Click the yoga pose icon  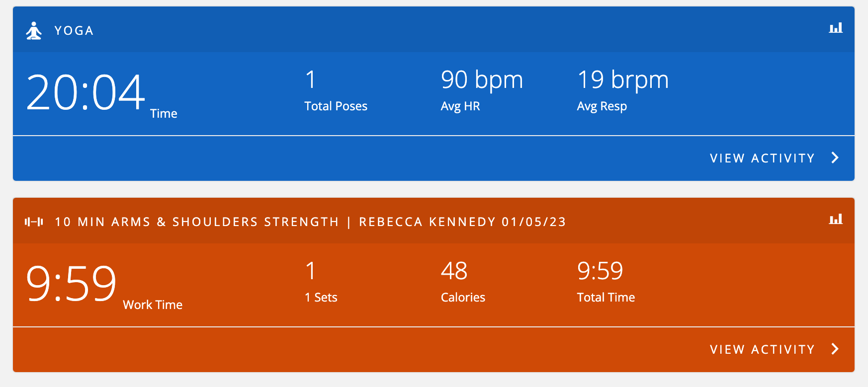34,31
